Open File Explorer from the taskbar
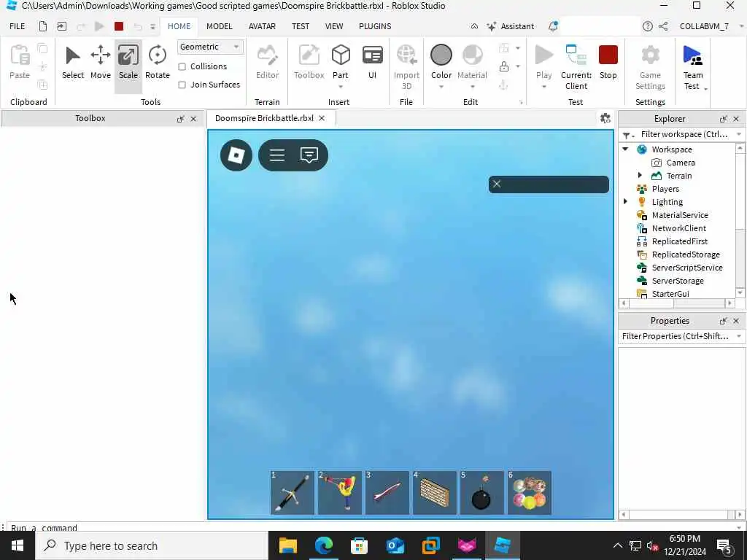This screenshot has width=747, height=560. [x=287, y=545]
